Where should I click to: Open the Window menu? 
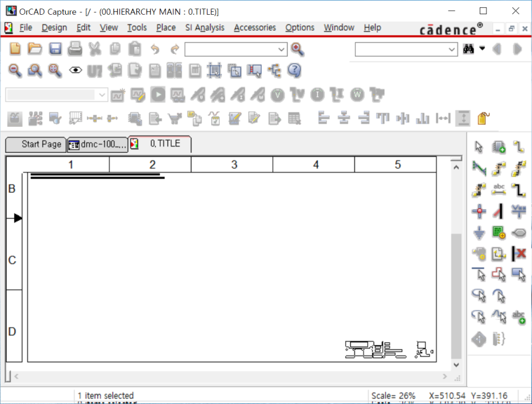pyautogui.click(x=339, y=27)
